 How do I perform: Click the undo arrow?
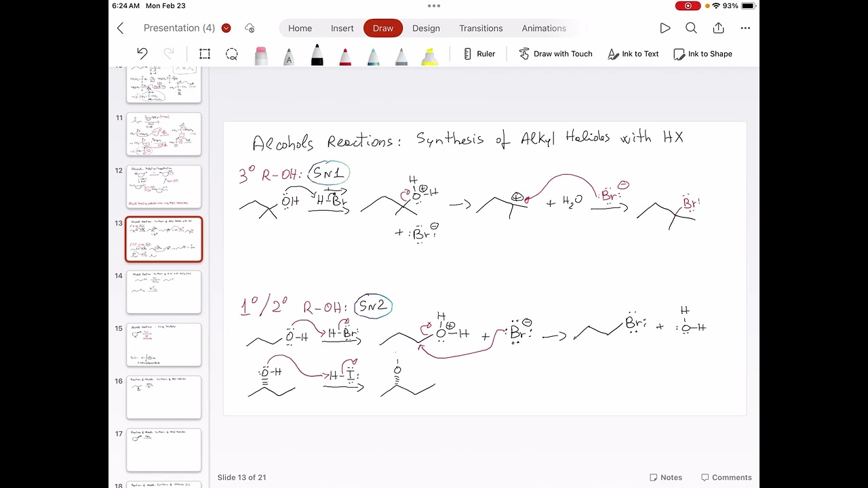pyautogui.click(x=142, y=54)
